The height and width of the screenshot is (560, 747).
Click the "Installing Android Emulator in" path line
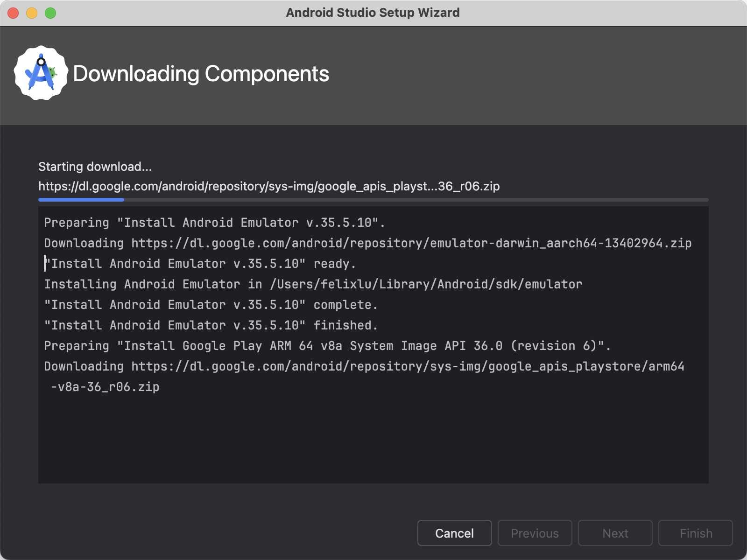[313, 284]
